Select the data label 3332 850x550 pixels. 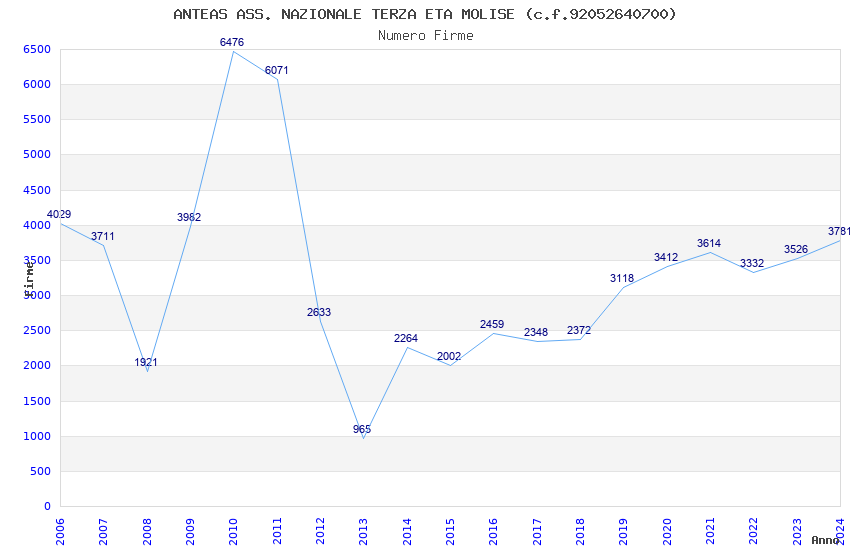pyautogui.click(x=752, y=263)
